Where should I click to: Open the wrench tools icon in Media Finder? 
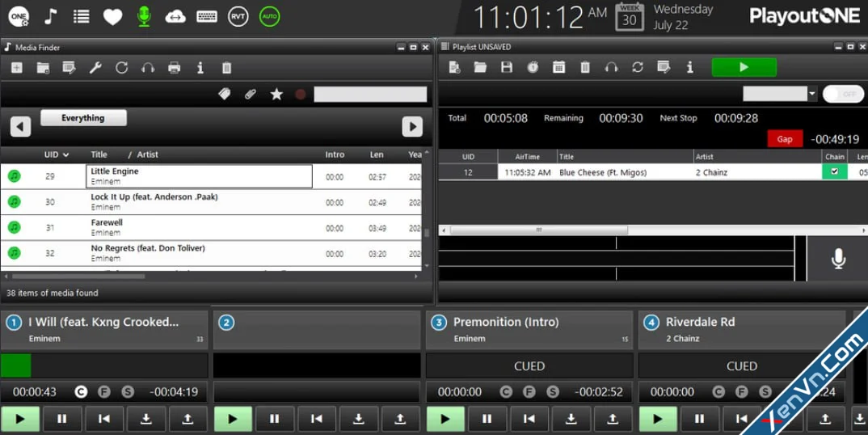coord(95,68)
